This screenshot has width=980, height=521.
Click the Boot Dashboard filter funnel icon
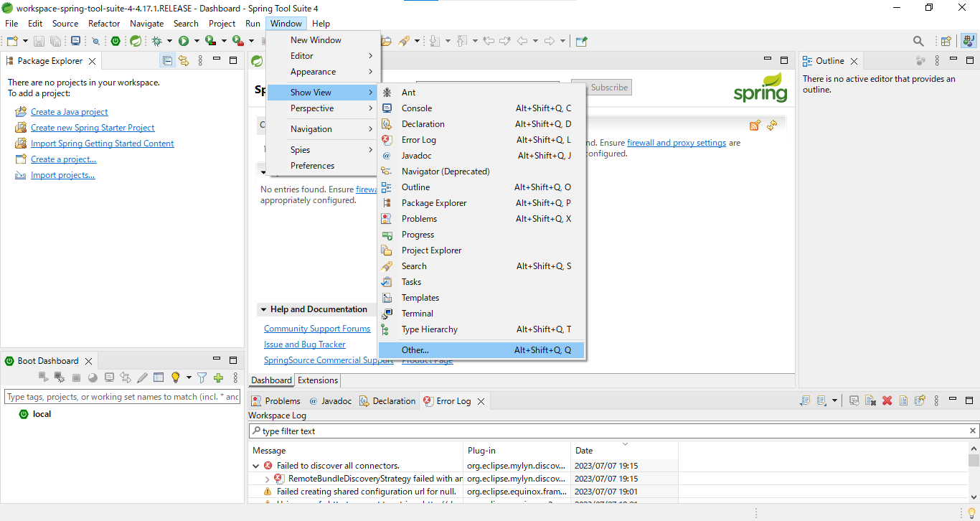202,377
